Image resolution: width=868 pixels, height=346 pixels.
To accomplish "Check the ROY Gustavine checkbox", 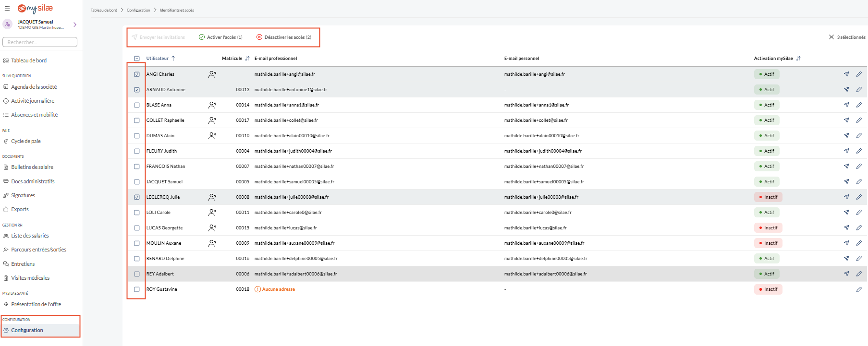I will pyautogui.click(x=137, y=289).
